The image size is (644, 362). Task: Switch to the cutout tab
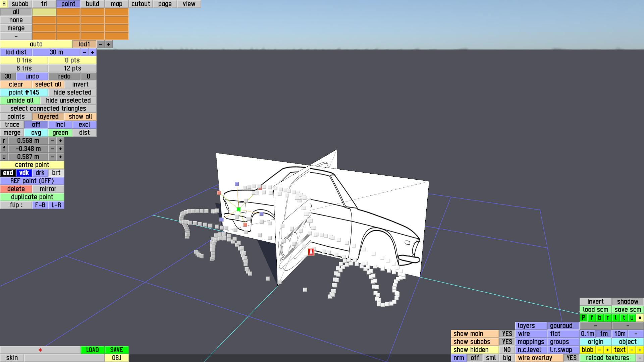click(x=141, y=4)
